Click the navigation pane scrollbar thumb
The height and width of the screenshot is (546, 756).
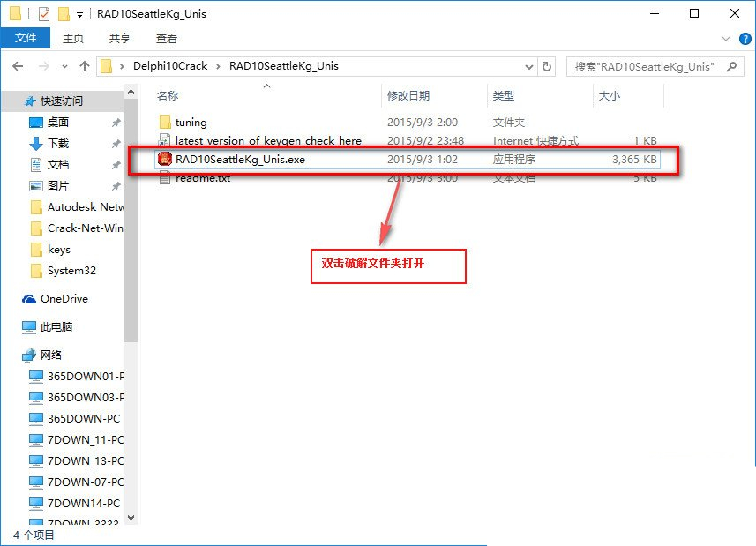[x=131, y=221]
